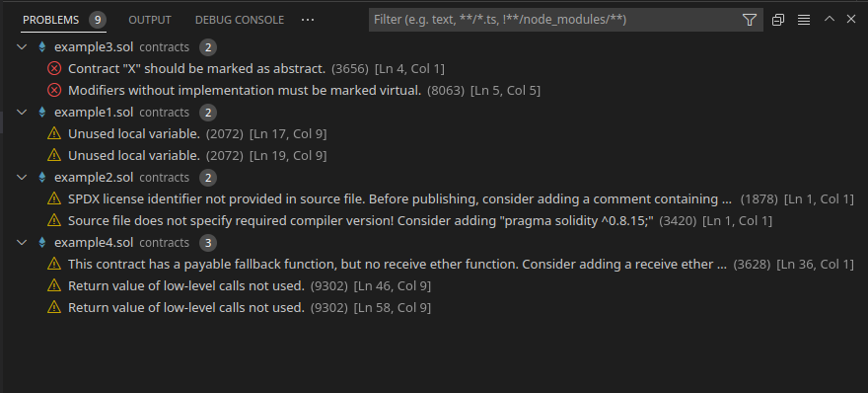The width and height of the screenshot is (868, 393).
Task: Click the Collapse All icon
Action: 778,20
